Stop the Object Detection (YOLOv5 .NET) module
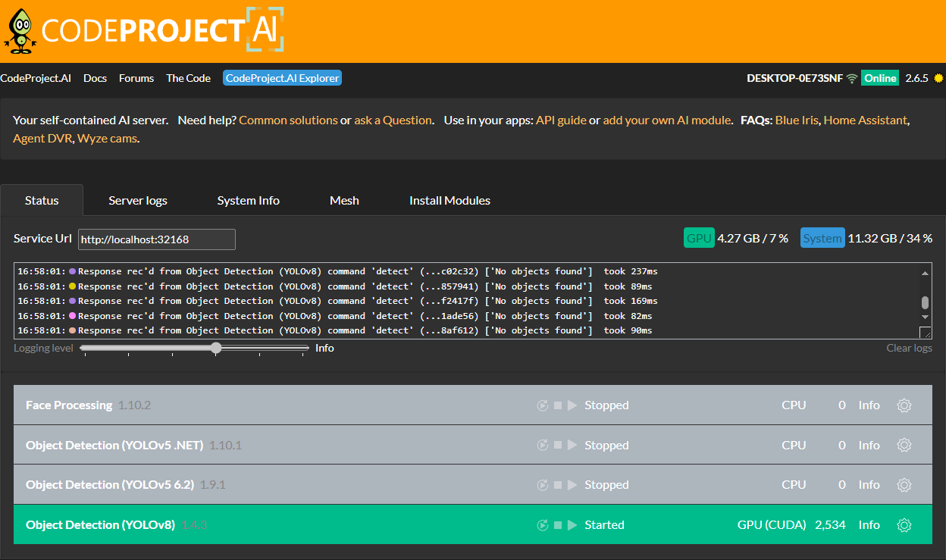946x560 pixels. tap(558, 446)
